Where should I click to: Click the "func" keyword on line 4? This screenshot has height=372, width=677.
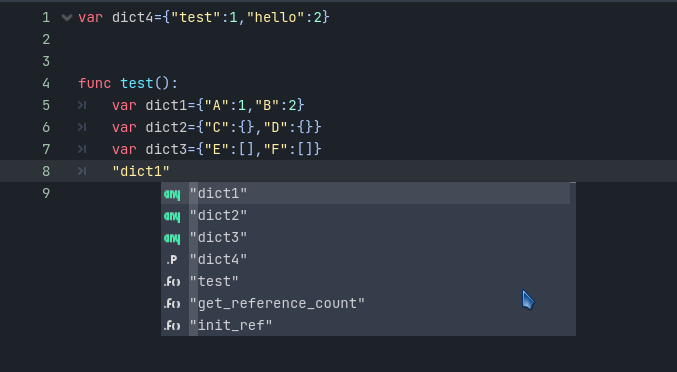(95, 83)
